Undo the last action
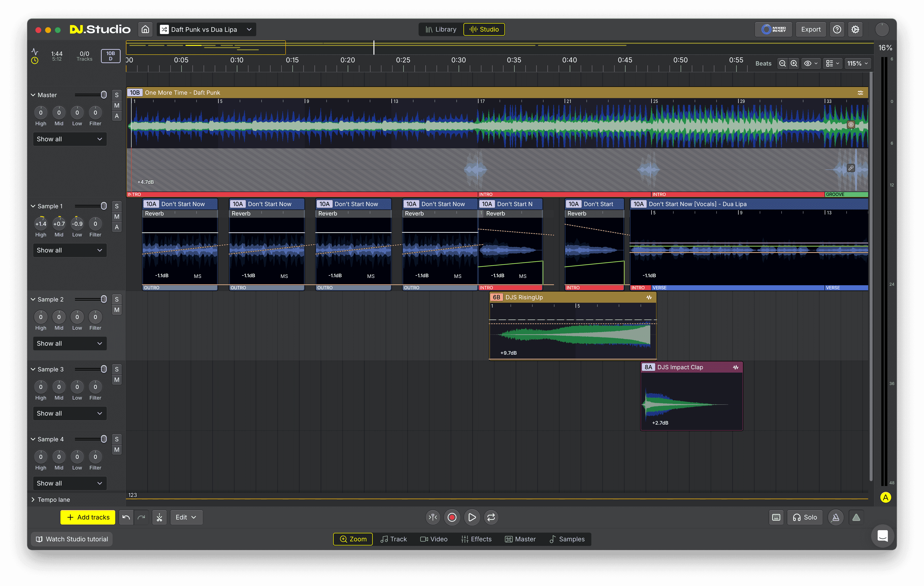 tap(126, 517)
